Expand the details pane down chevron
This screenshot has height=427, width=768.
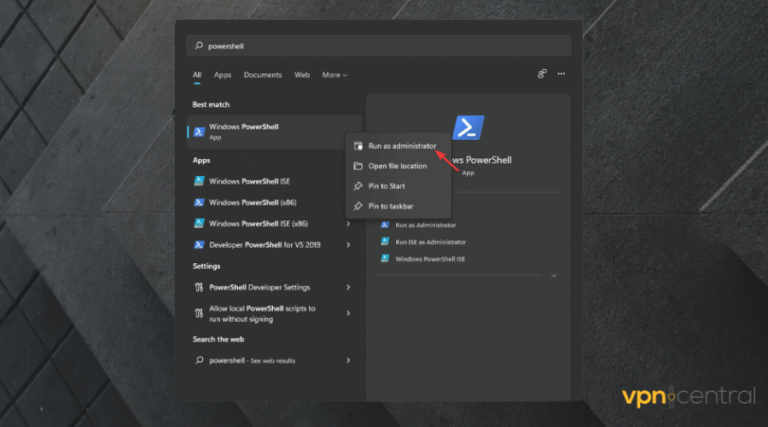pos(554,276)
